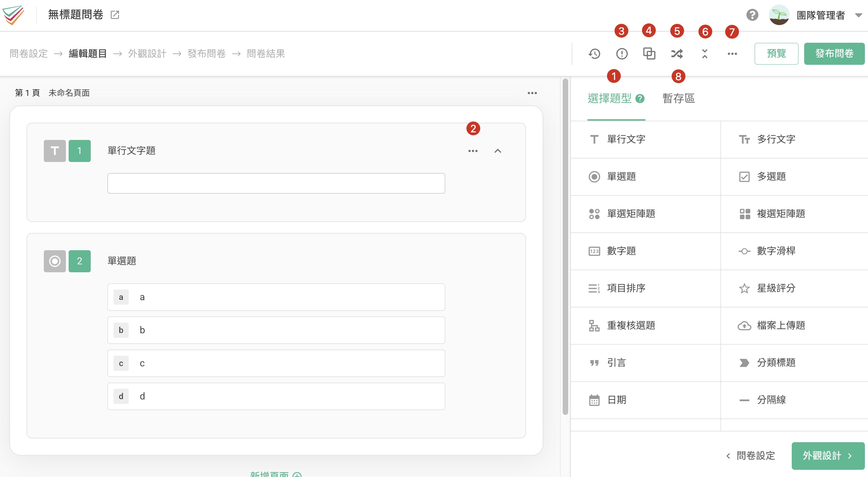Click the shuffle randomize icon
This screenshot has height=477, width=868.
[x=677, y=54]
